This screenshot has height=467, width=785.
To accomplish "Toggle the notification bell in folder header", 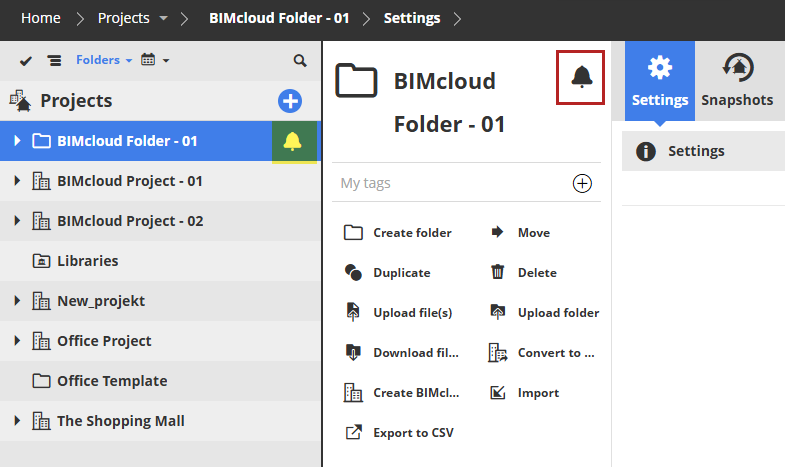I will (581, 77).
